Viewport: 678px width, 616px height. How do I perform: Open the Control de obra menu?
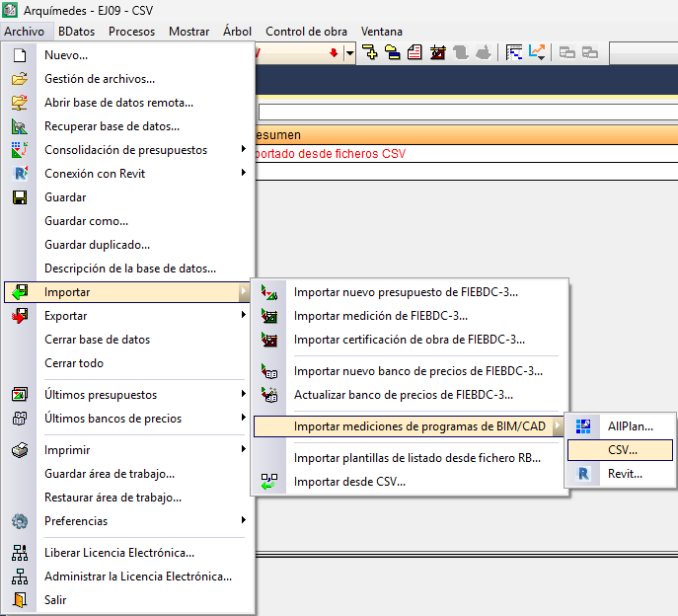306,32
